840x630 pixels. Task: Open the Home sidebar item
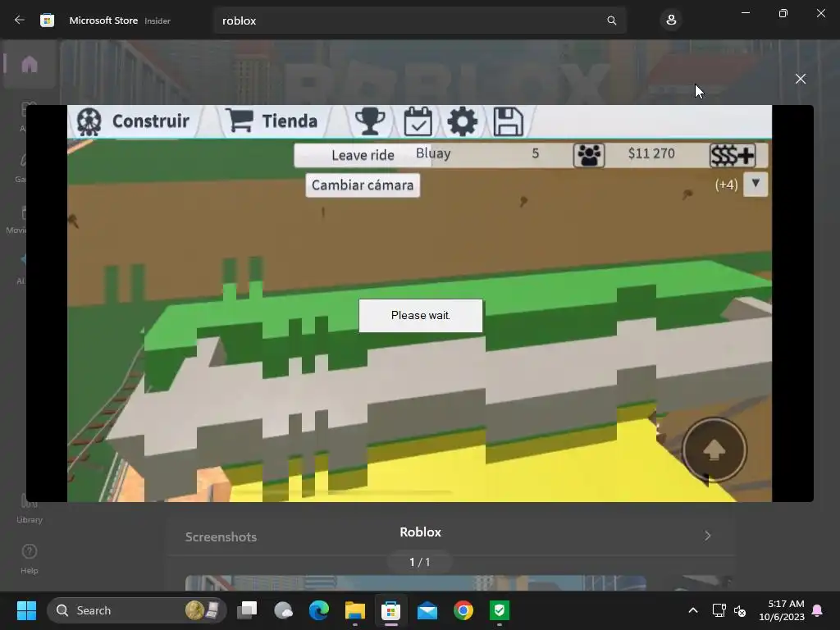(30, 64)
